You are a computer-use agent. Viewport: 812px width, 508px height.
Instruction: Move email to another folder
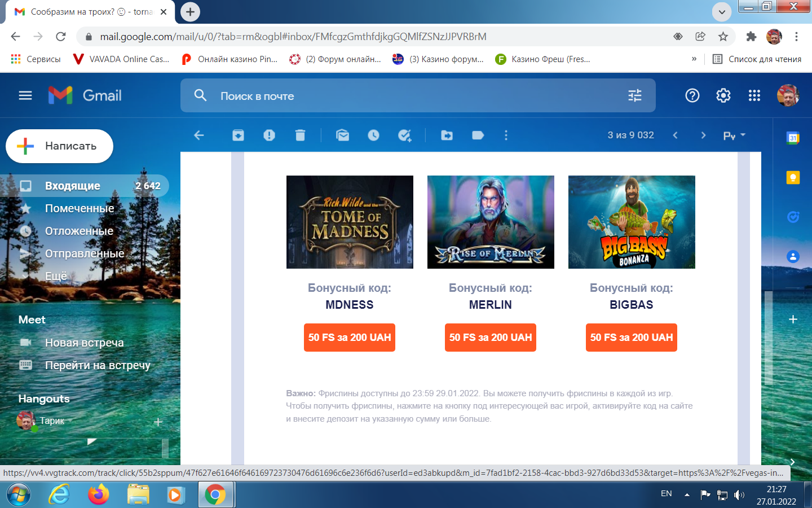tap(447, 135)
